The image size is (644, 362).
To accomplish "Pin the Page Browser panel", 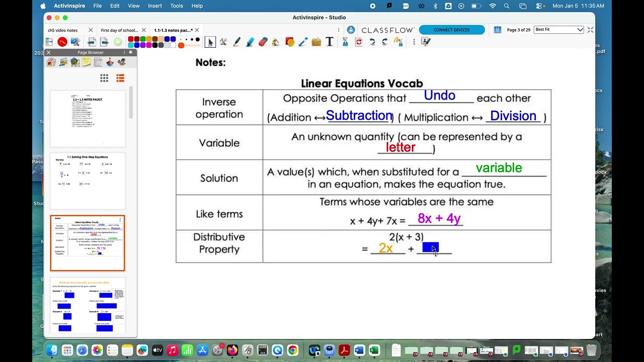I will point(131,52).
